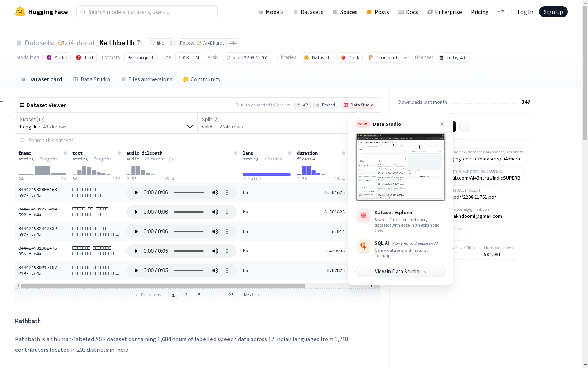Open Posts in the top navigation
Viewport: 588px width, 368px height.
[378, 12]
